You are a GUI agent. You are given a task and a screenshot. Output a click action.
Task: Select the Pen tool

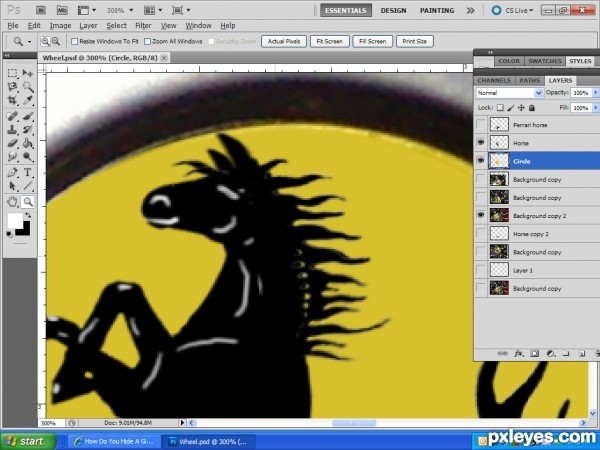coord(13,173)
